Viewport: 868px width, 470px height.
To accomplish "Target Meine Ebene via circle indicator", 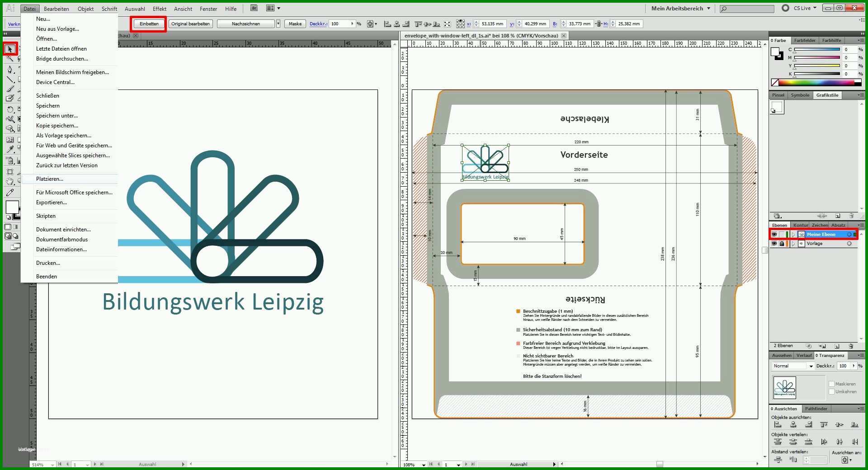I will tap(849, 234).
